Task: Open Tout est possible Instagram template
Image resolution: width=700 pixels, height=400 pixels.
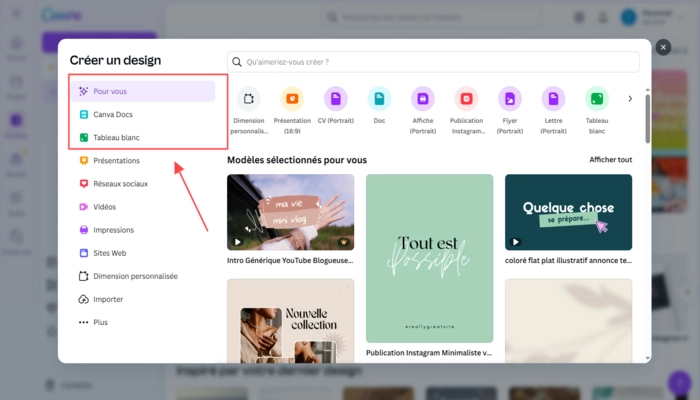Action: point(429,258)
